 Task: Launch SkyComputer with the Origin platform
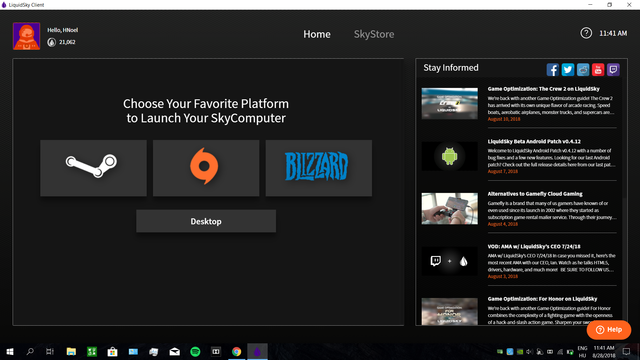tap(206, 168)
